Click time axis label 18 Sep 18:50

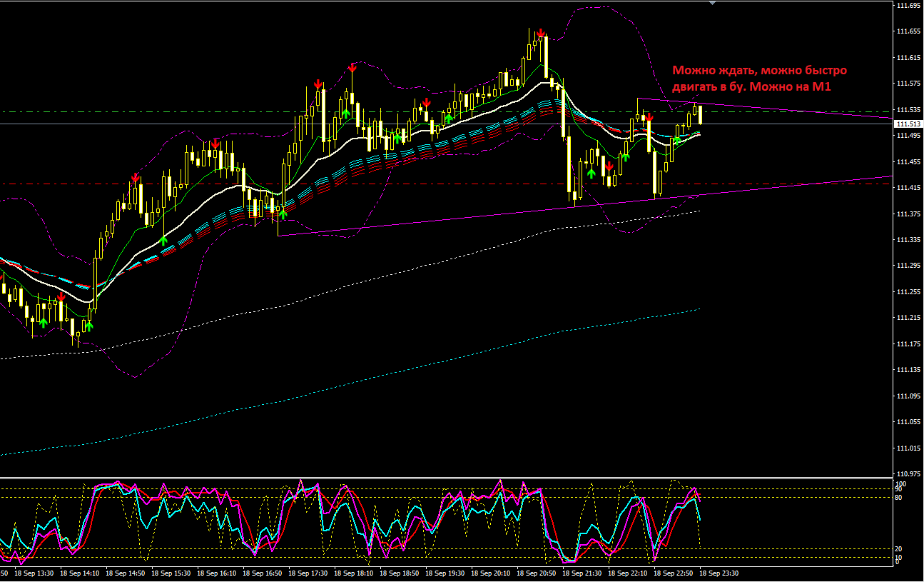(x=400, y=573)
